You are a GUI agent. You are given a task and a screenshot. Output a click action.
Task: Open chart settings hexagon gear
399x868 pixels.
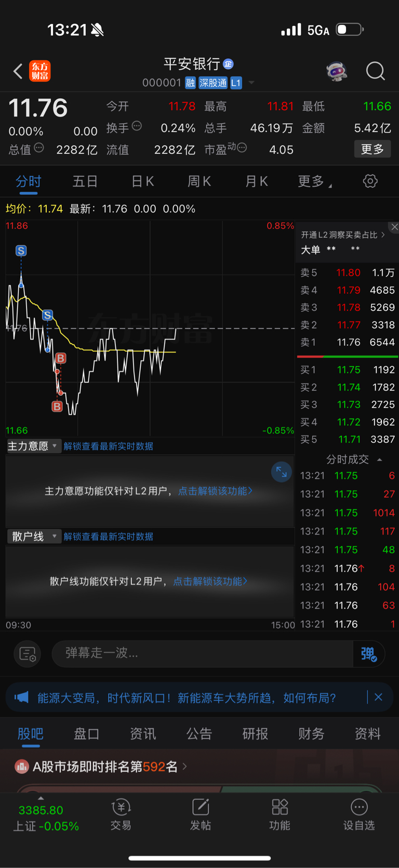pyautogui.click(x=370, y=181)
